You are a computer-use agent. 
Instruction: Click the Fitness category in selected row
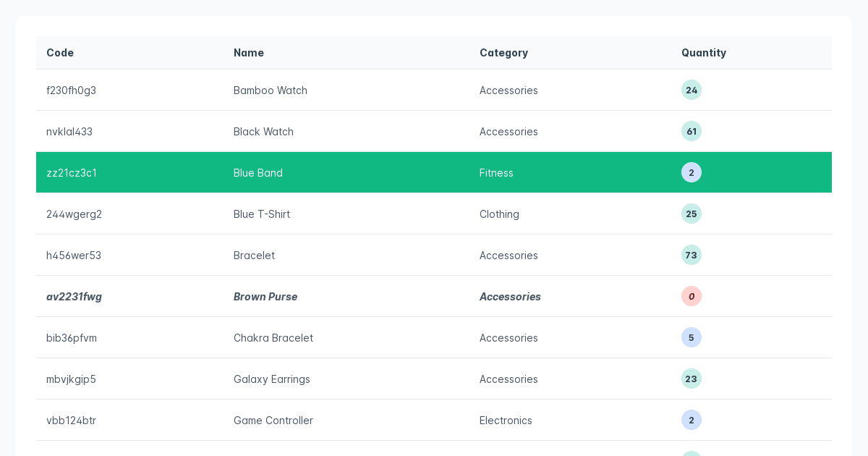click(x=496, y=173)
